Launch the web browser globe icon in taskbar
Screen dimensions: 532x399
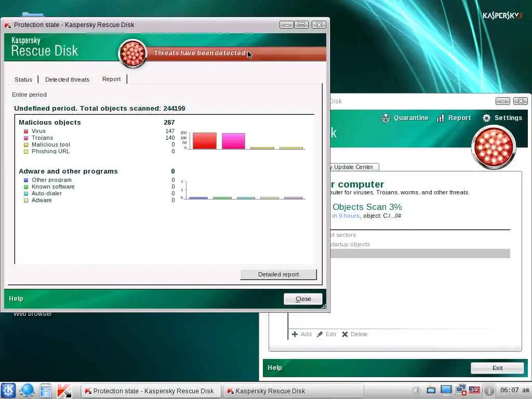pos(26,391)
